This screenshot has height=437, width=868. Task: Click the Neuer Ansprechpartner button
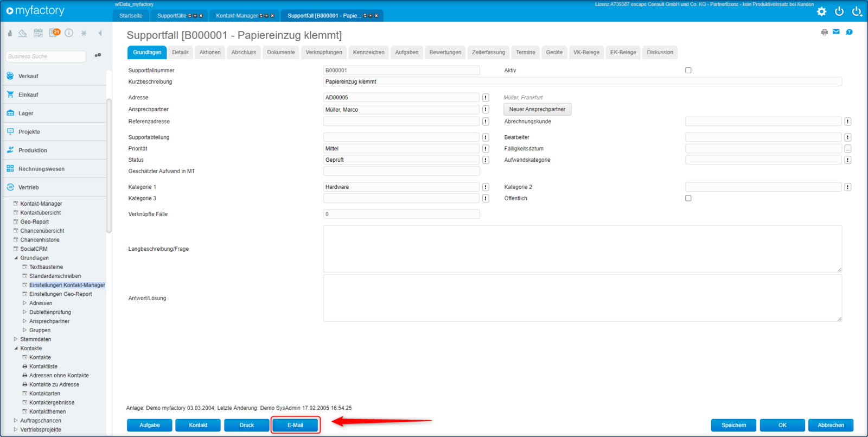pyautogui.click(x=537, y=110)
